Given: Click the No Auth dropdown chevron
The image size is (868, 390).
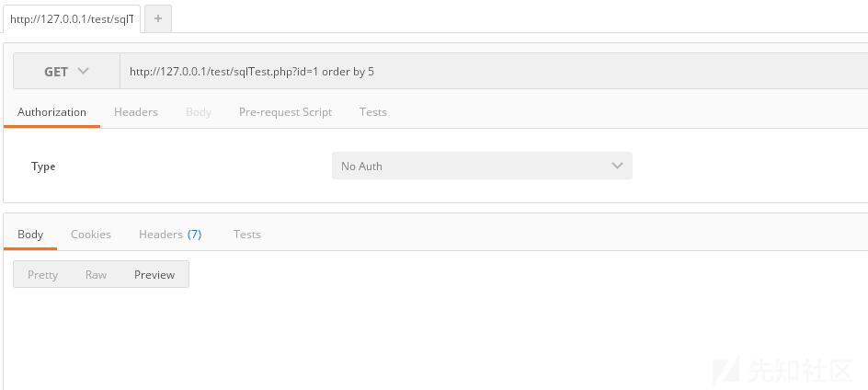Looking at the screenshot, I should pos(617,166).
